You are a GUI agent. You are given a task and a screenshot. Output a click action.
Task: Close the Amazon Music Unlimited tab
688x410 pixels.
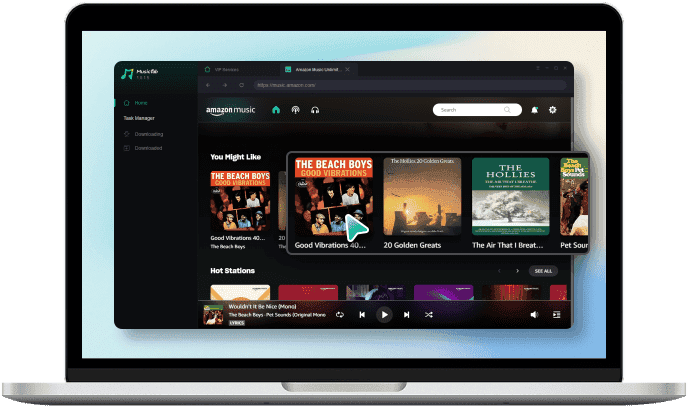pyautogui.click(x=348, y=69)
